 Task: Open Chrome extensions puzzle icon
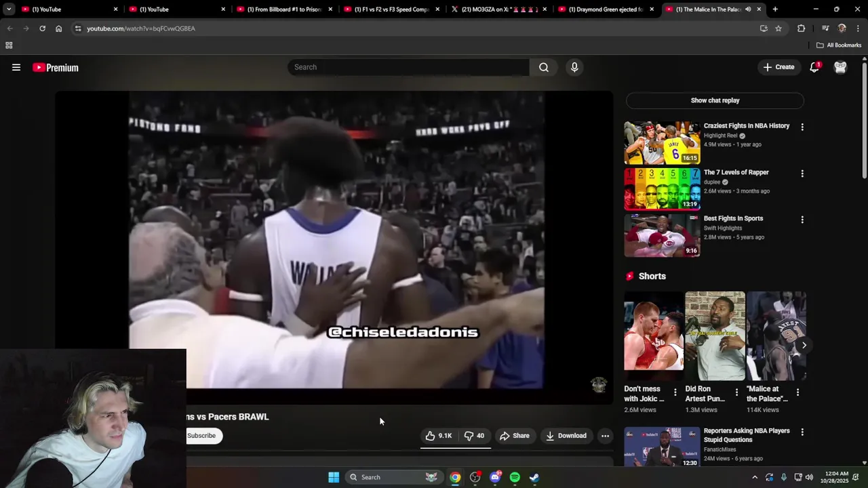tap(801, 28)
